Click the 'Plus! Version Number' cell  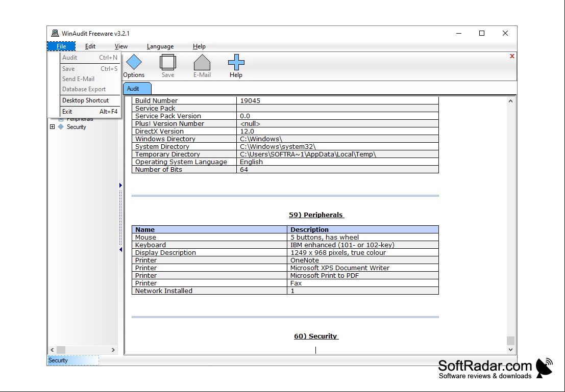coord(184,123)
